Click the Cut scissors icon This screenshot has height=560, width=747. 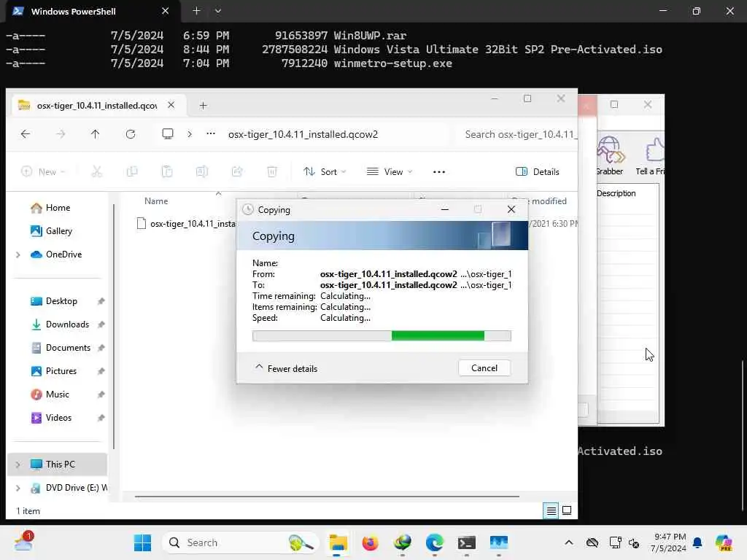97,171
